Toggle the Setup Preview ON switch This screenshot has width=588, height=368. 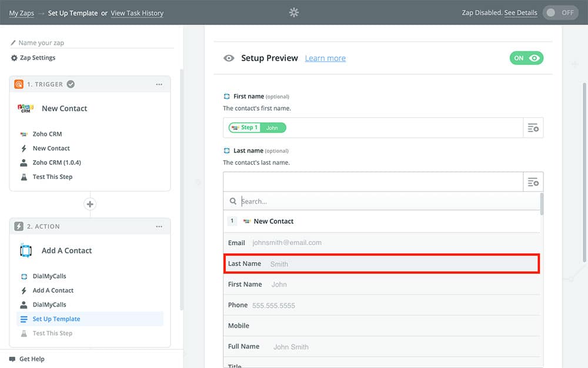coord(526,58)
